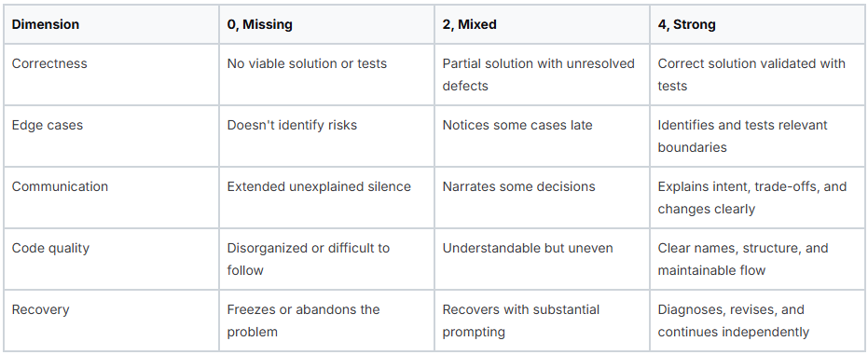Select 'Extended unexplained silence' cell
The image size is (868, 355).
click(x=326, y=198)
